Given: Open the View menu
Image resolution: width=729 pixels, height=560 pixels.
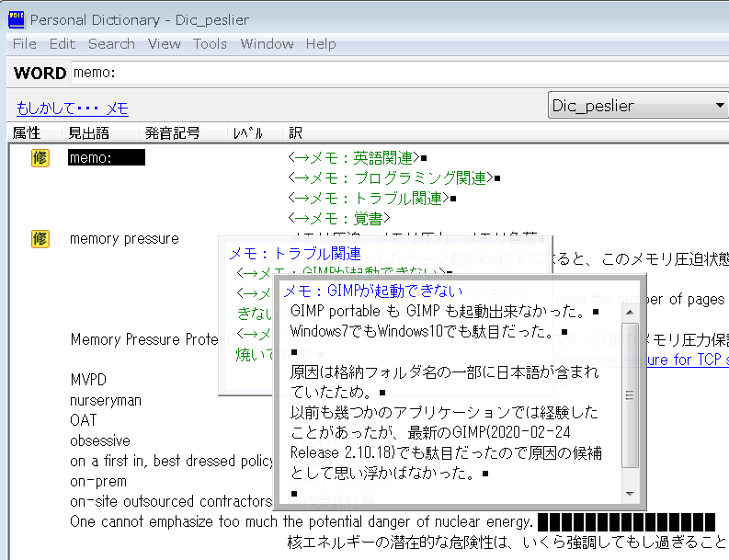Looking at the screenshot, I should point(165,44).
